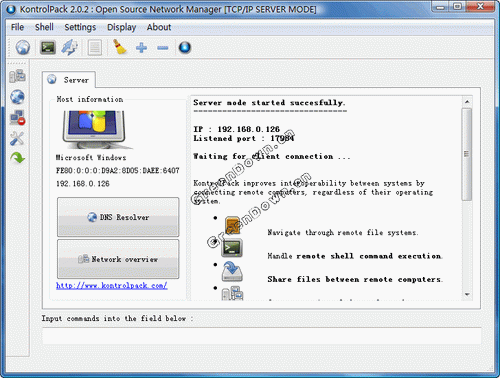Open the Display menu
The width and height of the screenshot is (500, 378).
tap(121, 27)
